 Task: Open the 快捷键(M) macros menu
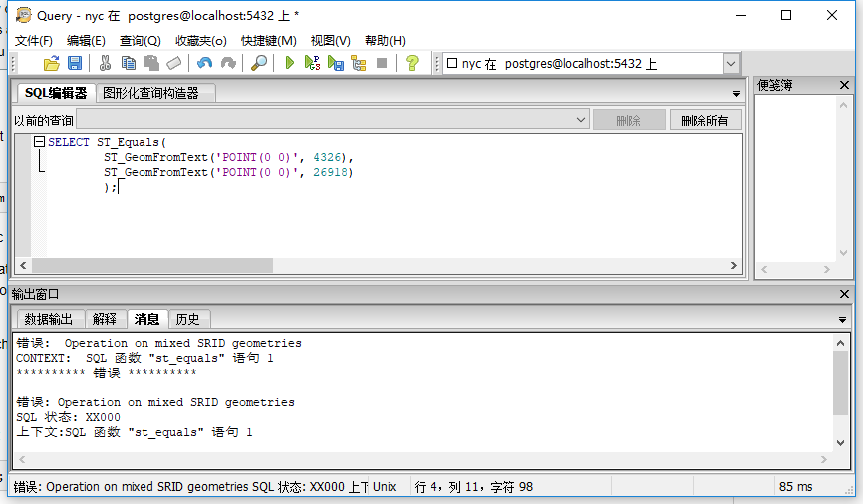(x=269, y=40)
